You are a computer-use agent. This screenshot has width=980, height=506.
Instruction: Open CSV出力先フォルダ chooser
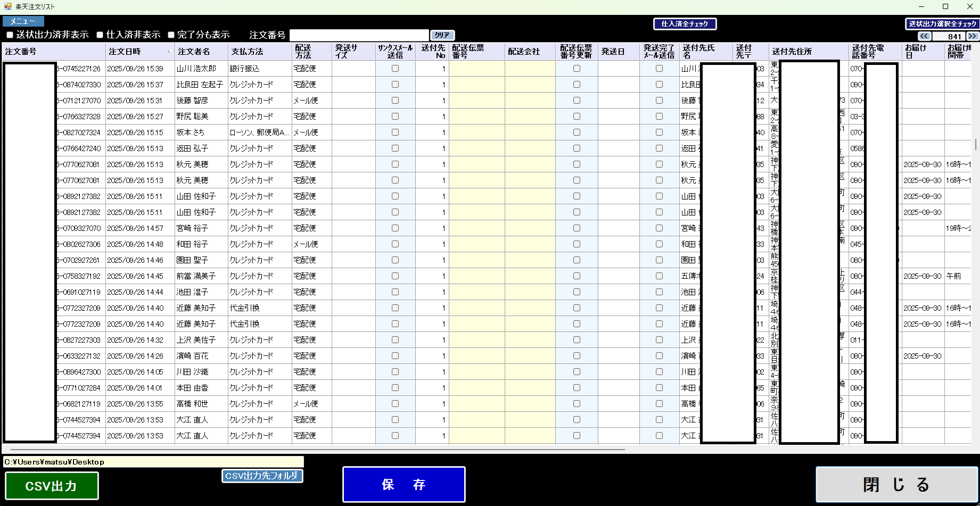click(x=262, y=476)
